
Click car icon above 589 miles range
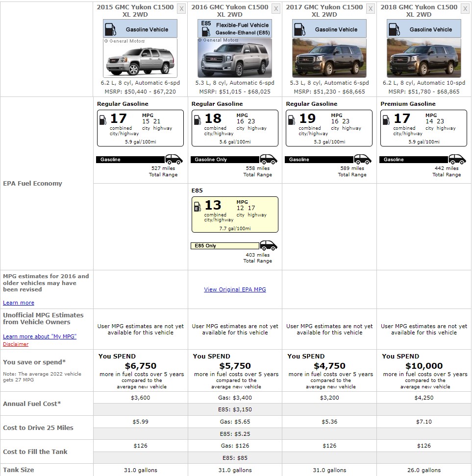tap(363, 159)
